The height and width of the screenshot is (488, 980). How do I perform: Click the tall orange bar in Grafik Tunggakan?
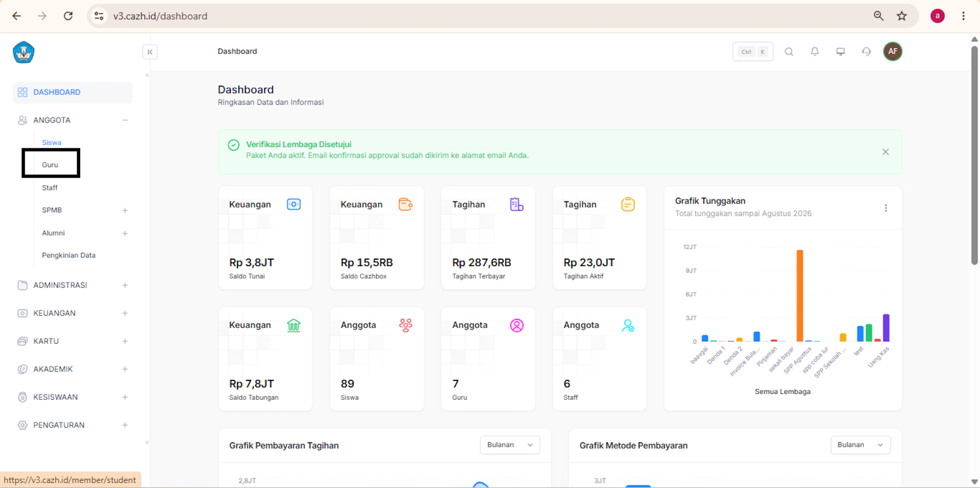tap(800, 296)
